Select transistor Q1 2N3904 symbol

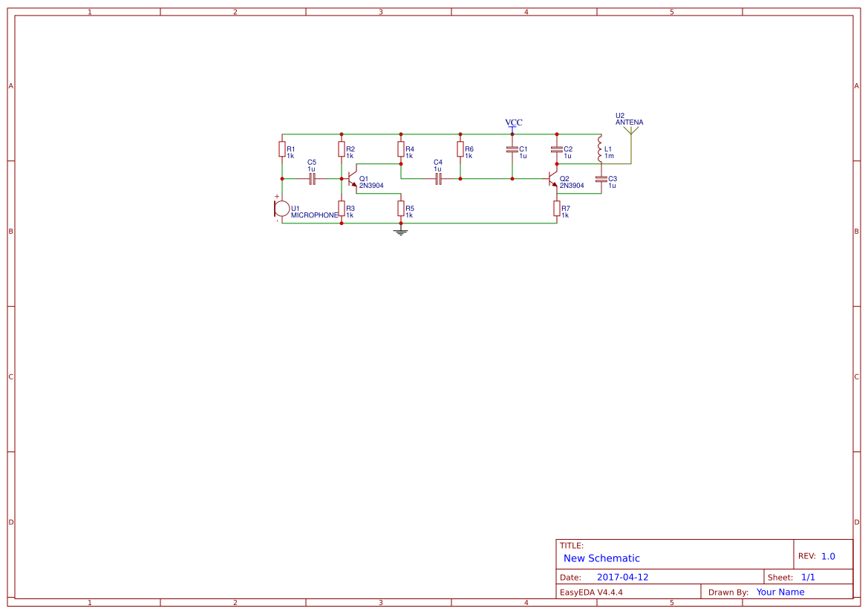(352, 179)
